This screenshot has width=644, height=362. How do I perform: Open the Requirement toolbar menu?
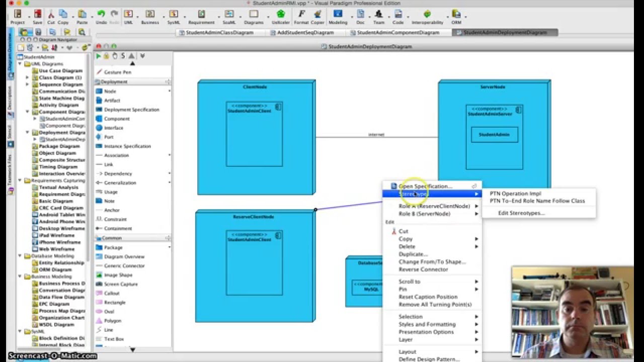(201, 17)
